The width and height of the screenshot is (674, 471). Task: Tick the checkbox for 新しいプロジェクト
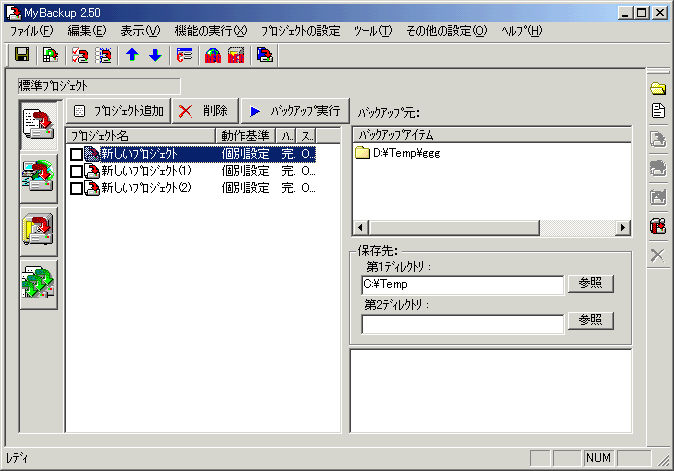pos(76,154)
